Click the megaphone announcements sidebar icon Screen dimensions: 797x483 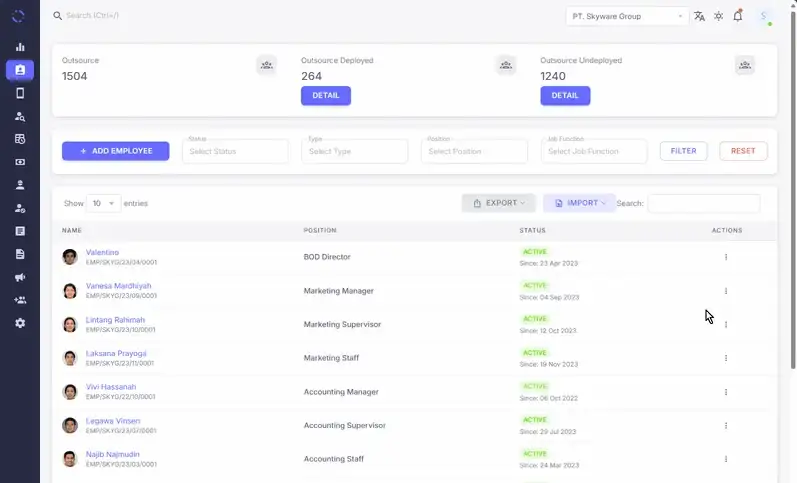[x=20, y=277]
